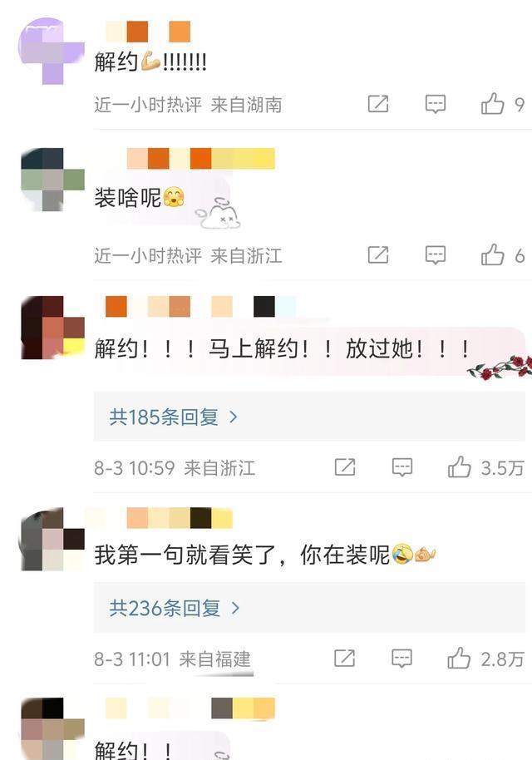This screenshot has height=760, width=532.
Task: Open username above 我第一句就看笑了 comment
Action: [180, 518]
